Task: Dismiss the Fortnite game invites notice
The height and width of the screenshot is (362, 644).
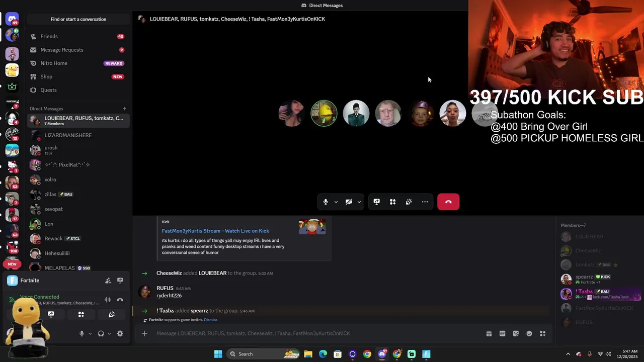Action: (210, 320)
